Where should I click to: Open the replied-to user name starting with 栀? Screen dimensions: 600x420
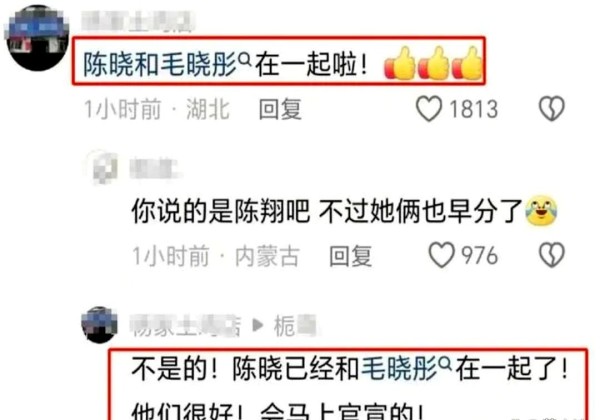tap(295, 326)
